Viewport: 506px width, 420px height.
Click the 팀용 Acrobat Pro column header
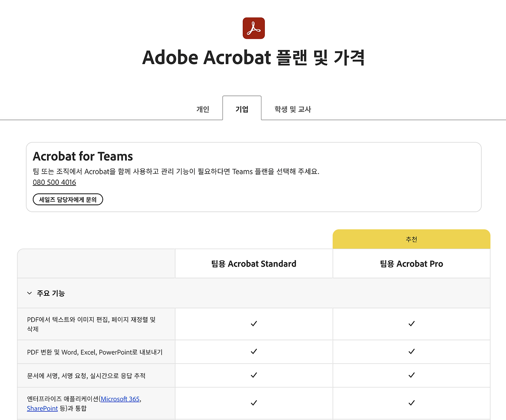pos(412,264)
